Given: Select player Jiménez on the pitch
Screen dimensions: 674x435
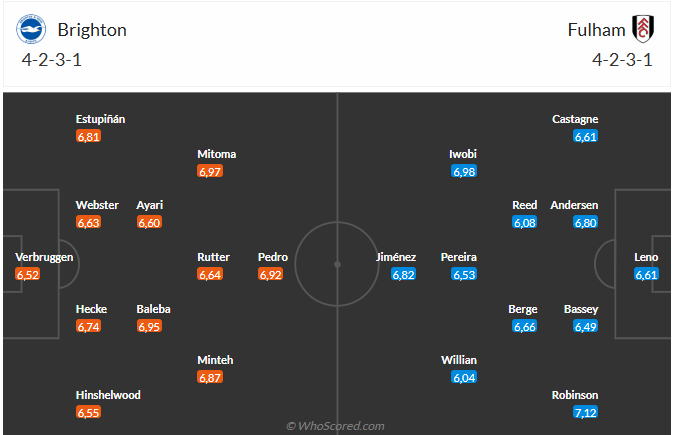Looking at the screenshot, I should pyautogui.click(x=396, y=257).
